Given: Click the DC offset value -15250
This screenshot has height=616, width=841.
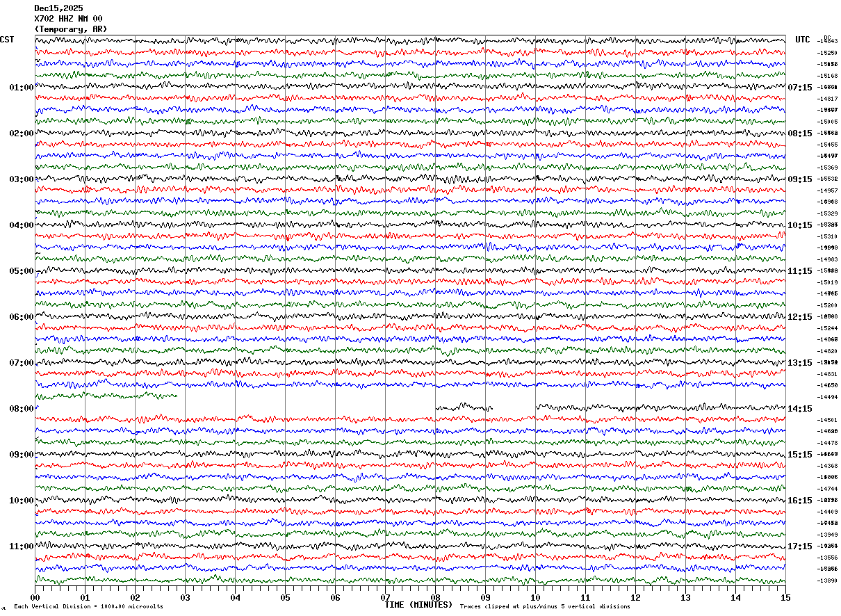Looking at the screenshot, I should coord(828,53).
